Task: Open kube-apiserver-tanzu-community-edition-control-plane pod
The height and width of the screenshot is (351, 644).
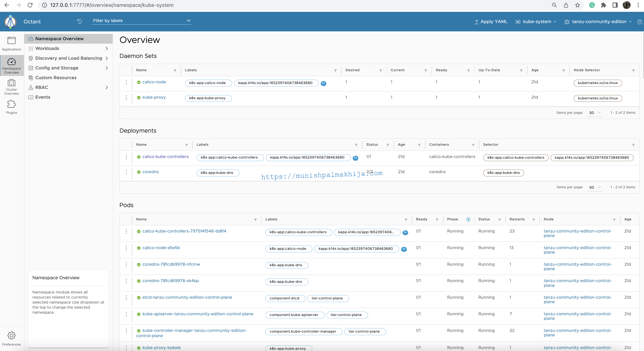Action: tap(198, 314)
